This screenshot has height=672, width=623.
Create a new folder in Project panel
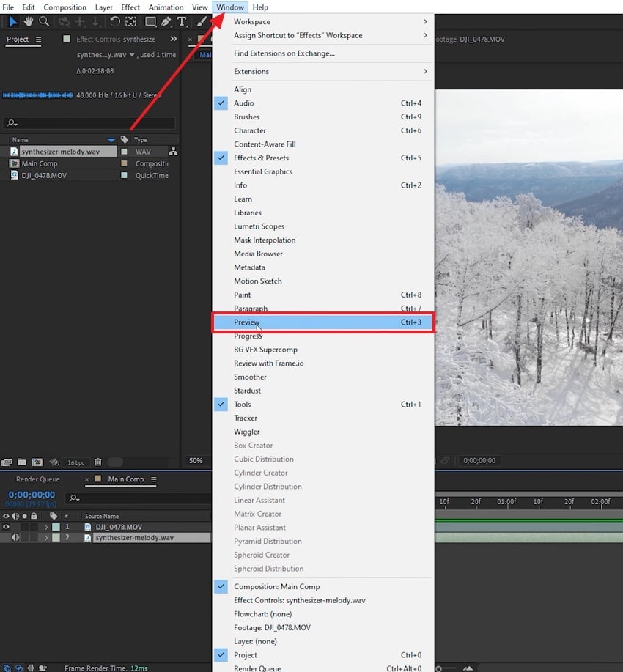pyautogui.click(x=22, y=462)
